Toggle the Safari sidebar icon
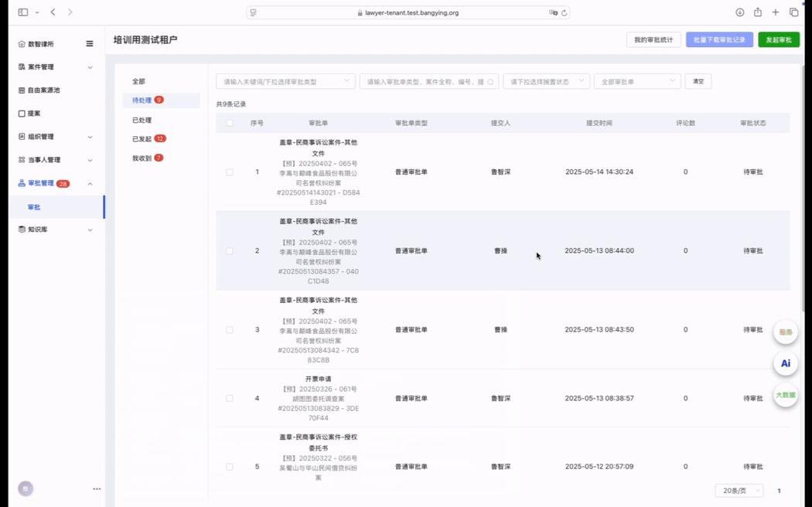 click(x=22, y=12)
